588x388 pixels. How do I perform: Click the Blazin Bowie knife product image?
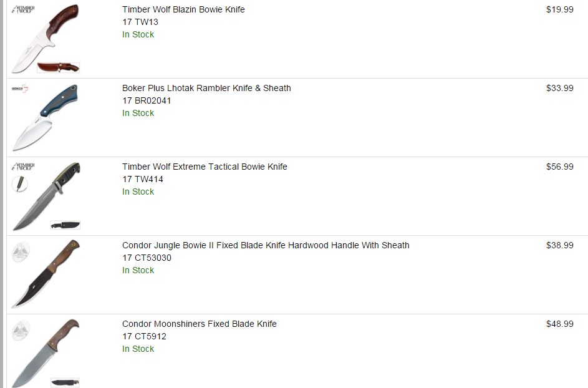tap(46, 39)
